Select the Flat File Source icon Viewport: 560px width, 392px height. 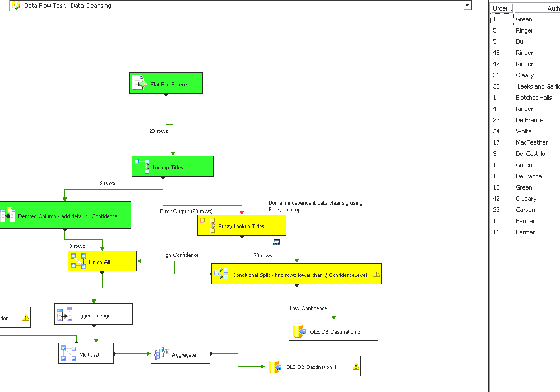[140, 83]
